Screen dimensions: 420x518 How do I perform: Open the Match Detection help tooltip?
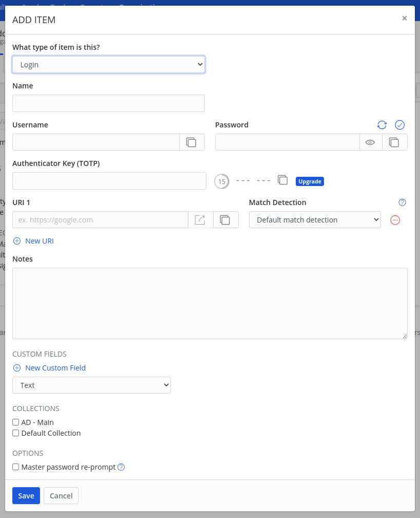[x=402, y=202]
